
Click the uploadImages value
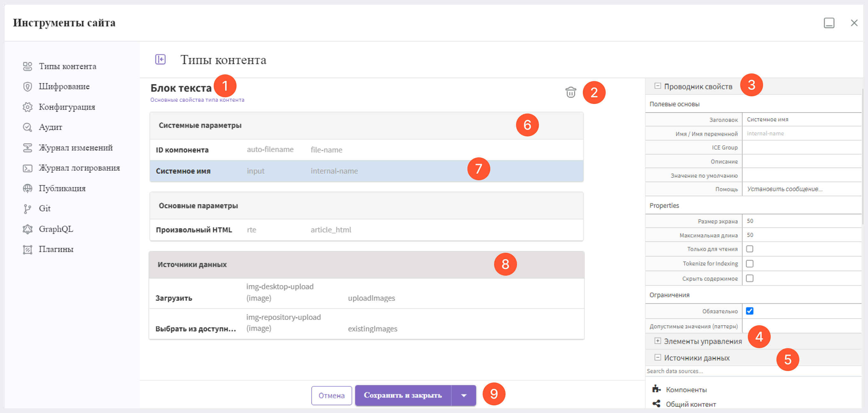click(x=371, y=298)
